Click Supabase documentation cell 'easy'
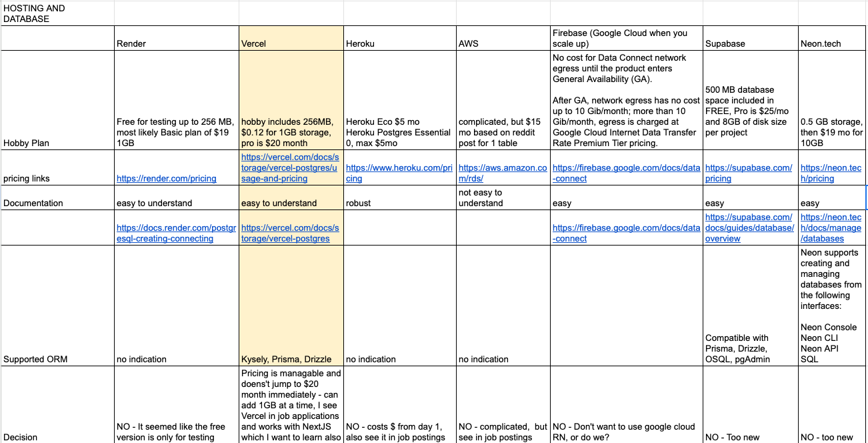 coord(751,197)
